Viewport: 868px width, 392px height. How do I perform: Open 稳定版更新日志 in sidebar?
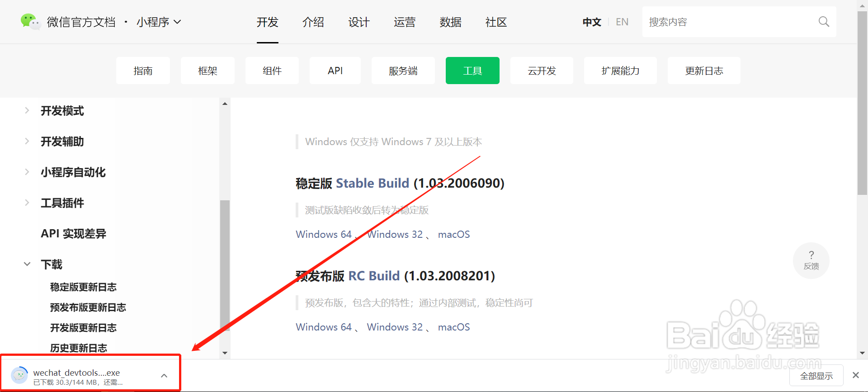click(x=83, y=287)
